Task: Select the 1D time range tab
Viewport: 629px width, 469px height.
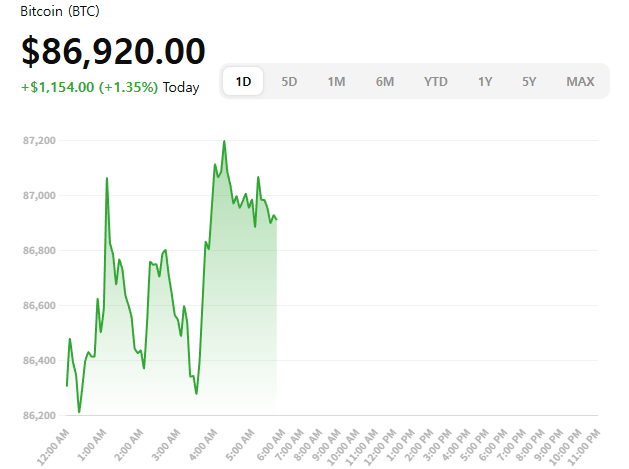Action: (x=243, y=81)
